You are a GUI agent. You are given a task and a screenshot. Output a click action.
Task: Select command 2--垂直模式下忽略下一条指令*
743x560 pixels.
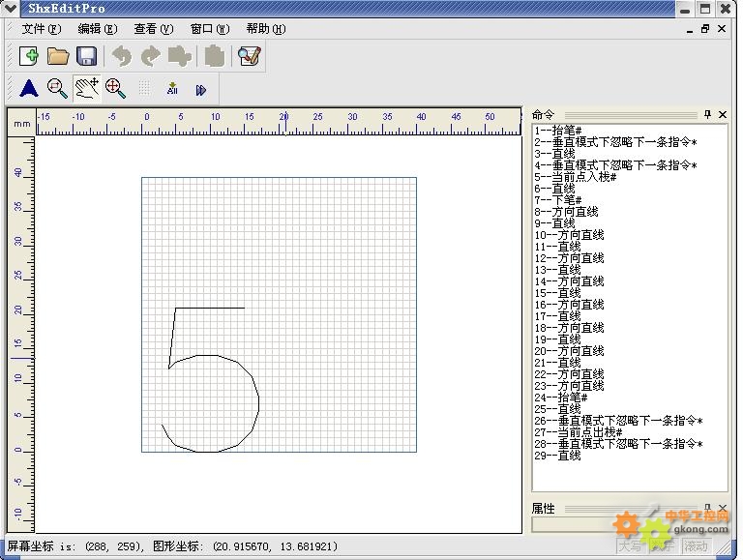(615, 142)
